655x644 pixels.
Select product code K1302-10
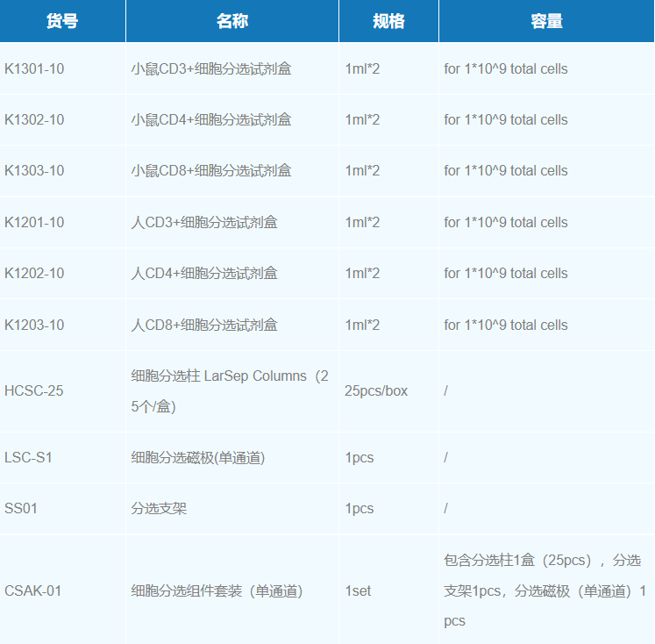point(34,119)
